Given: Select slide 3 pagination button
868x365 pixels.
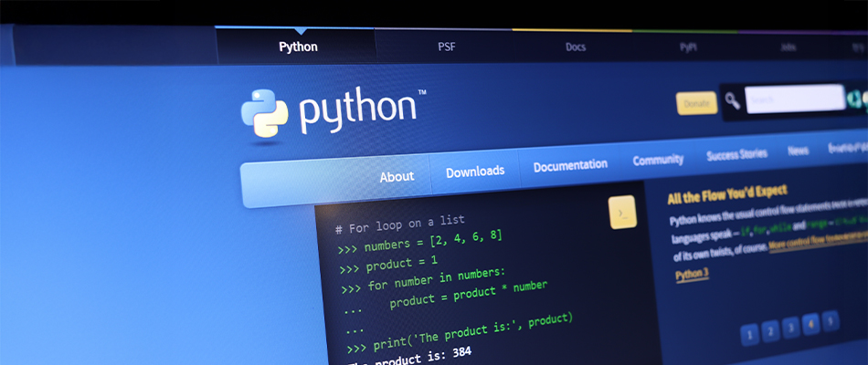Looking at the screenshot, I should (790, 327).
